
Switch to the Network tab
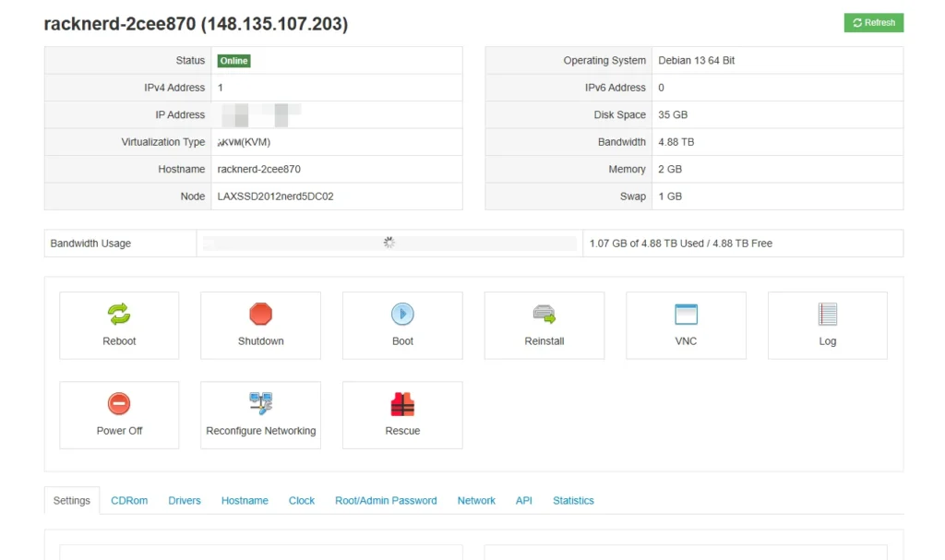coord(476,501)
